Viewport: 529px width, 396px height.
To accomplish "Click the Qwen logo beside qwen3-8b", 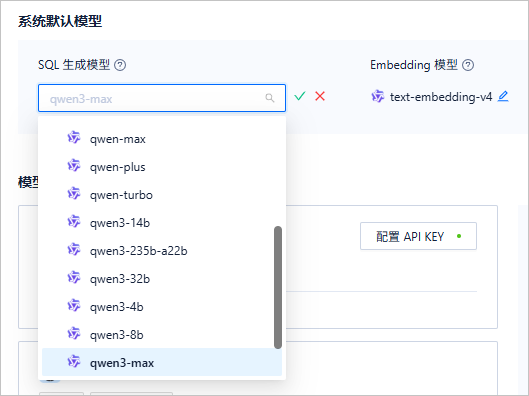I will coord(74,334).
